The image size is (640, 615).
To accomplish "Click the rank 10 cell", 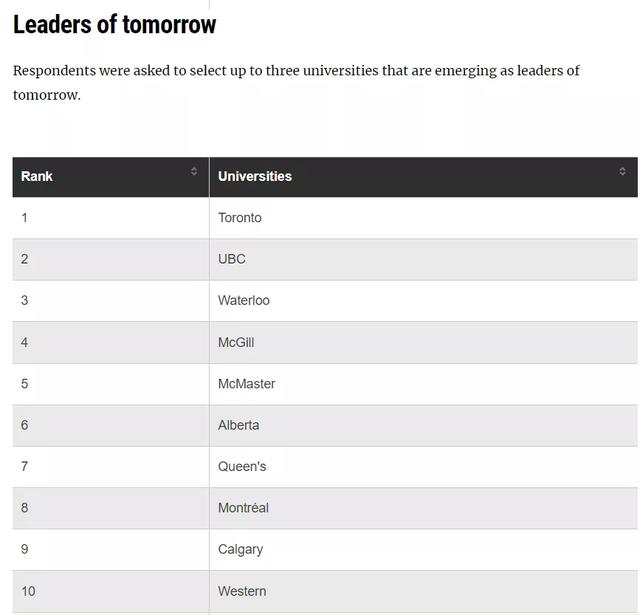I will [x=28, y=591].
